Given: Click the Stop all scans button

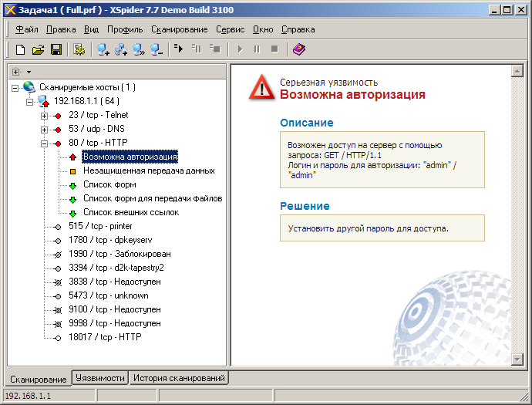Looking at the screenshot, I should (274, 49).
